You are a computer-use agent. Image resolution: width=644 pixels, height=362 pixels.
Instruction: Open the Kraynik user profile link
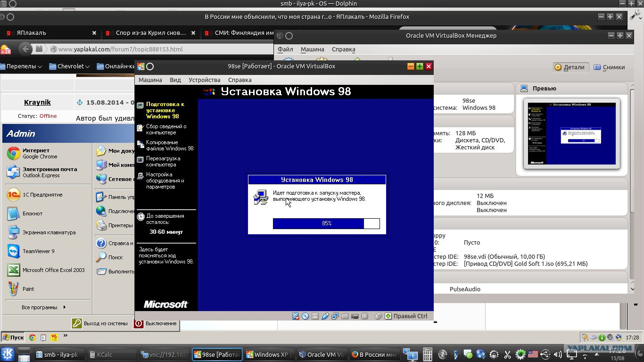tap(37, 102)
